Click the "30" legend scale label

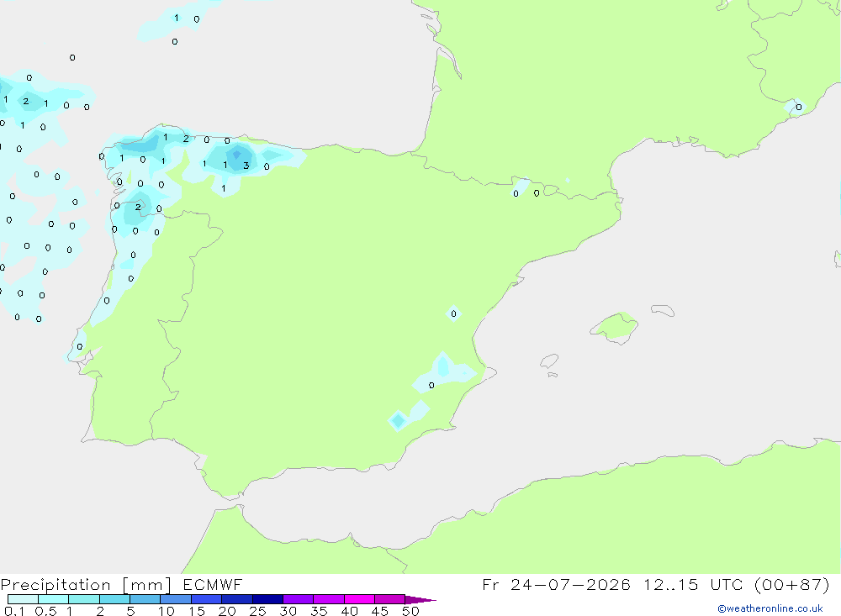tap(288, 611)
